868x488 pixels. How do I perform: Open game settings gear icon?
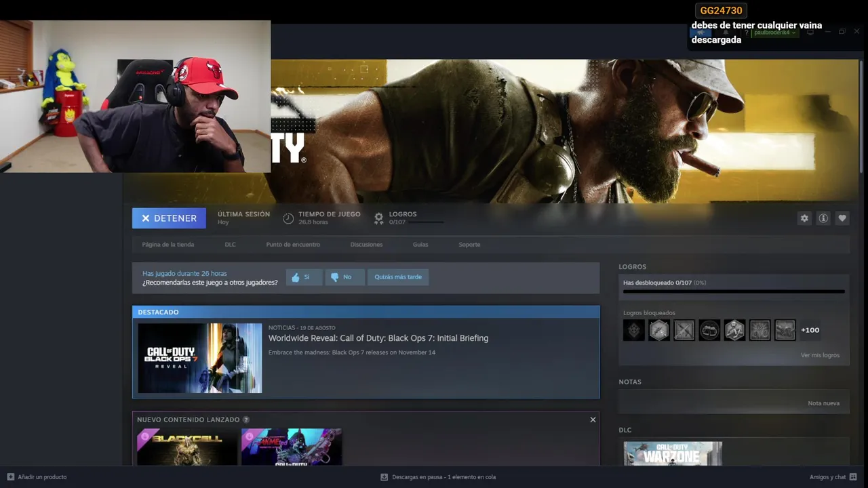tap(804, 218)
